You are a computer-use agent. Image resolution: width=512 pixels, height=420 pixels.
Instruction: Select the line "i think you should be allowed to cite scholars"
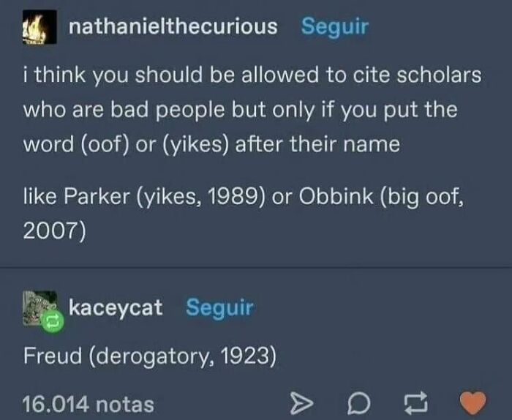[252, 75]
